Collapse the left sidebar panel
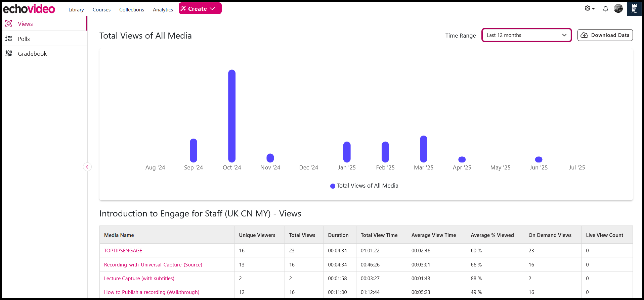The height and width of the screenshot is (300, 644). pyautogui.click(x=87, y=167)
